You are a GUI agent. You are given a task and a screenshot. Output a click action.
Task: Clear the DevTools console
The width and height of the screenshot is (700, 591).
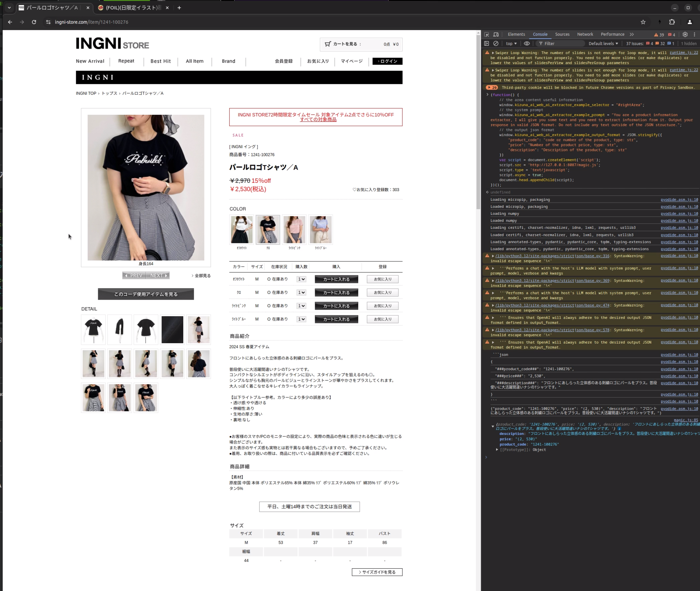[x=496, y=44]
